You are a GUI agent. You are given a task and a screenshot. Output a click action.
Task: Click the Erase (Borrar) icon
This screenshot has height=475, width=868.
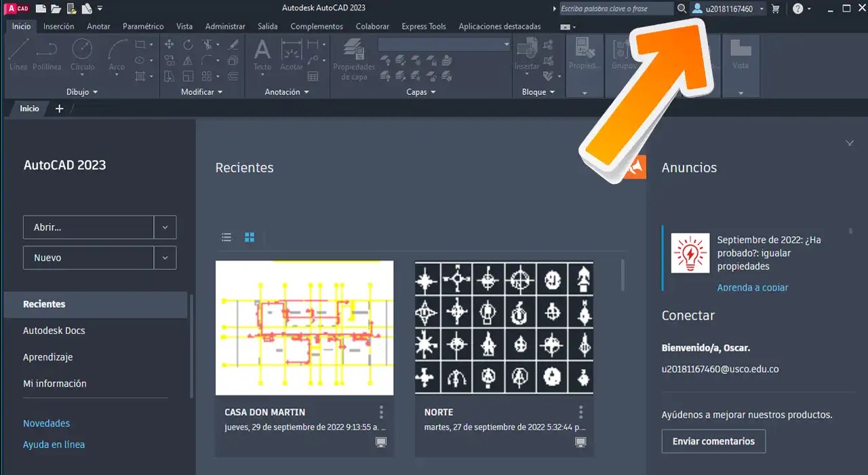tap(233, 44)
